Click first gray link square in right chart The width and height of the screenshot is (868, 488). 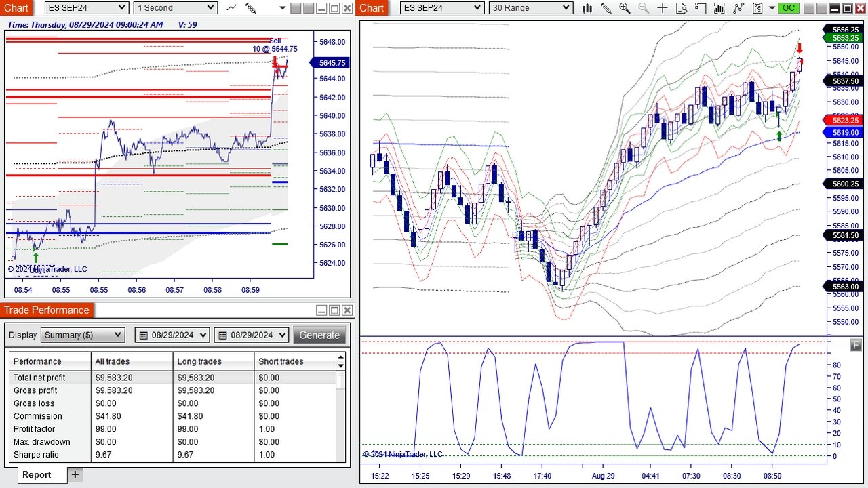click(810, 8)
